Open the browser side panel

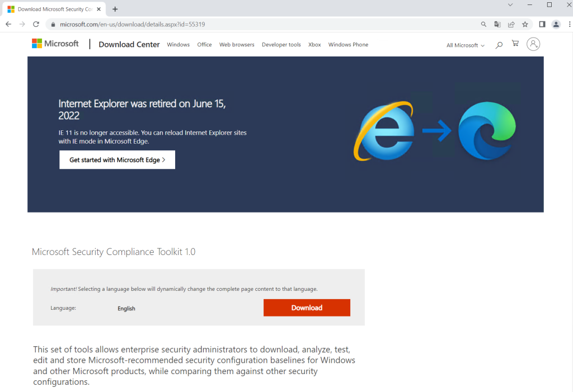pyautogui.click(x=542, y=25)
